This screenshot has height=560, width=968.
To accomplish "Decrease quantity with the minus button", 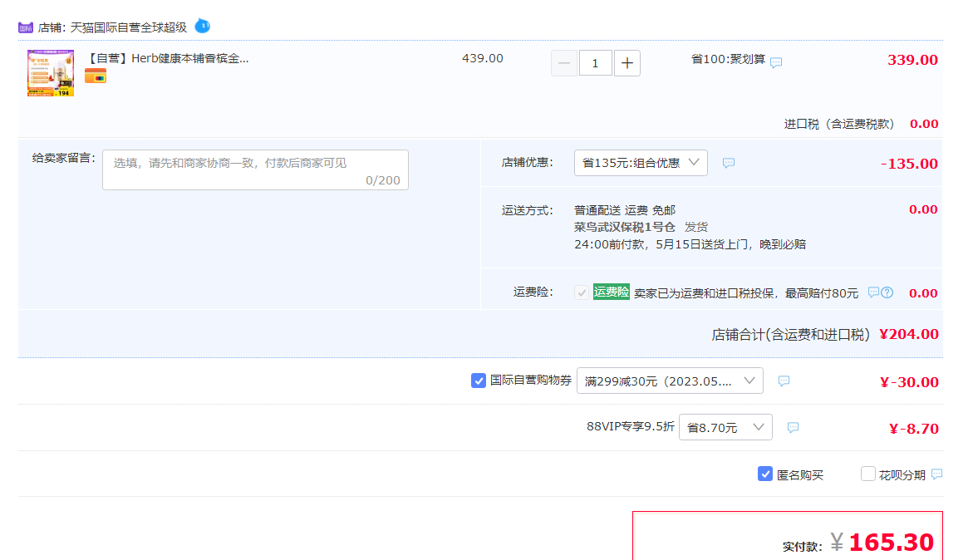I will 564,63.
